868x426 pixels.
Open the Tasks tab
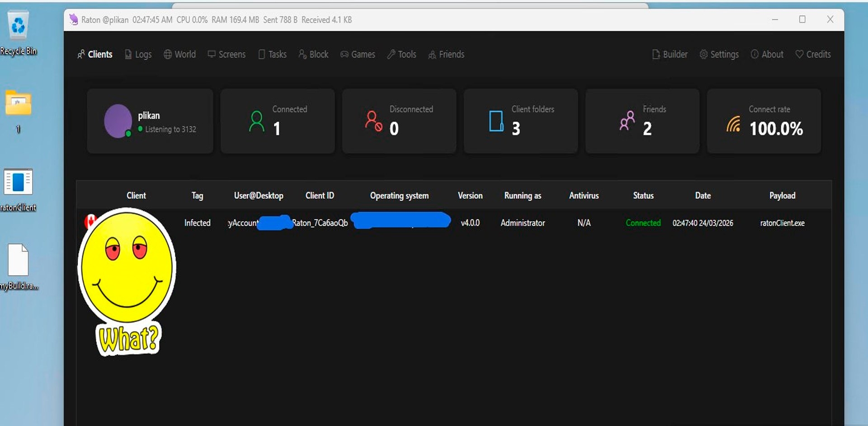click(x=272, y=54)
